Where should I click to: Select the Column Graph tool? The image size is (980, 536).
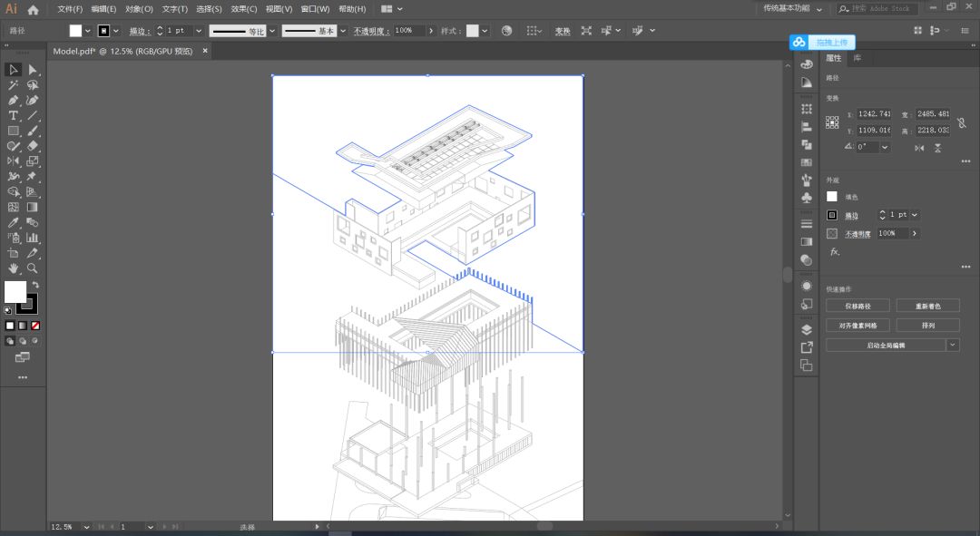point(33,238)
